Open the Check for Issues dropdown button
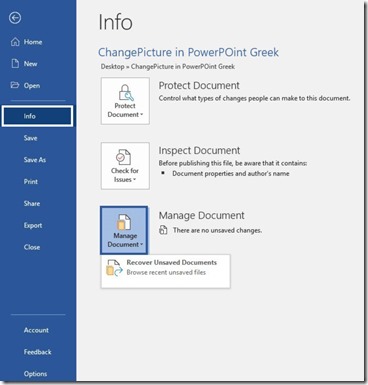368x385 pixels. click(125, 166)
